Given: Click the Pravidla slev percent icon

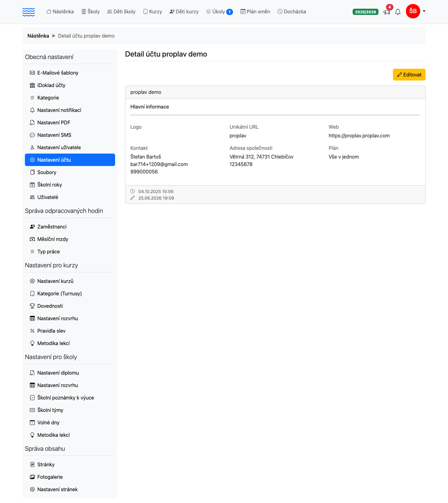Looking at the screenshot, I should tap(32, 331).
